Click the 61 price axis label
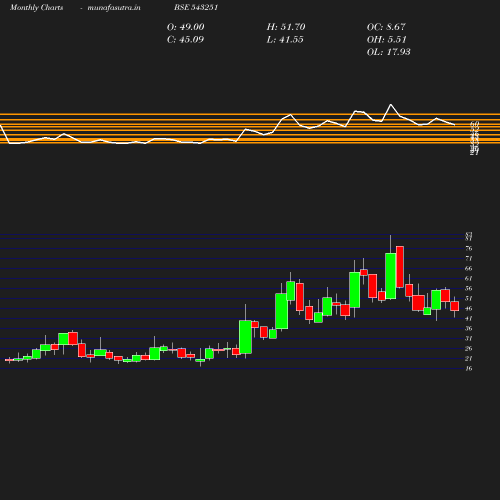500x500 pixels. 469,278
